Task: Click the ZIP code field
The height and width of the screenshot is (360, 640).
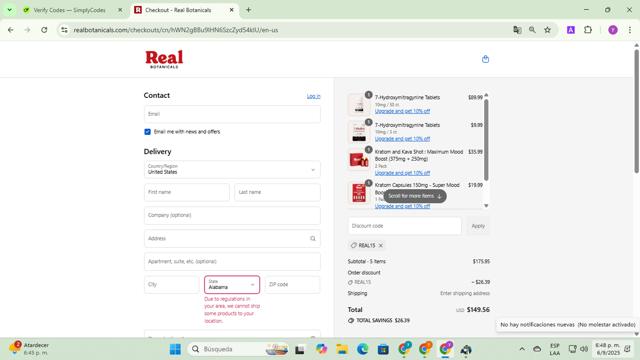Action: [x=293, y=285]
